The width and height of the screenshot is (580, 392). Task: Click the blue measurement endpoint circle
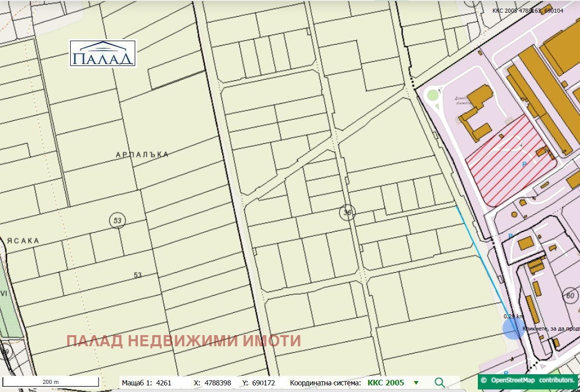(513, 328)
